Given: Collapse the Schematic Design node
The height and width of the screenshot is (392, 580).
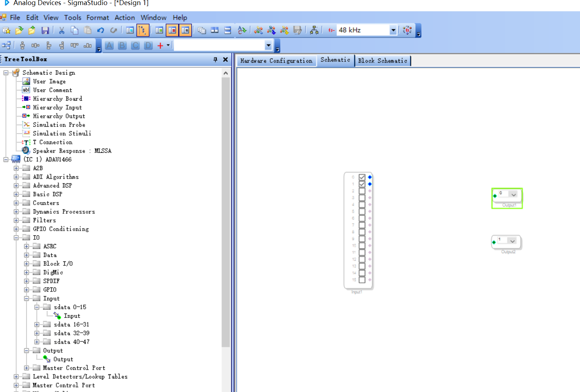Looking at the screenshot, I should click(x=6, y=73).
